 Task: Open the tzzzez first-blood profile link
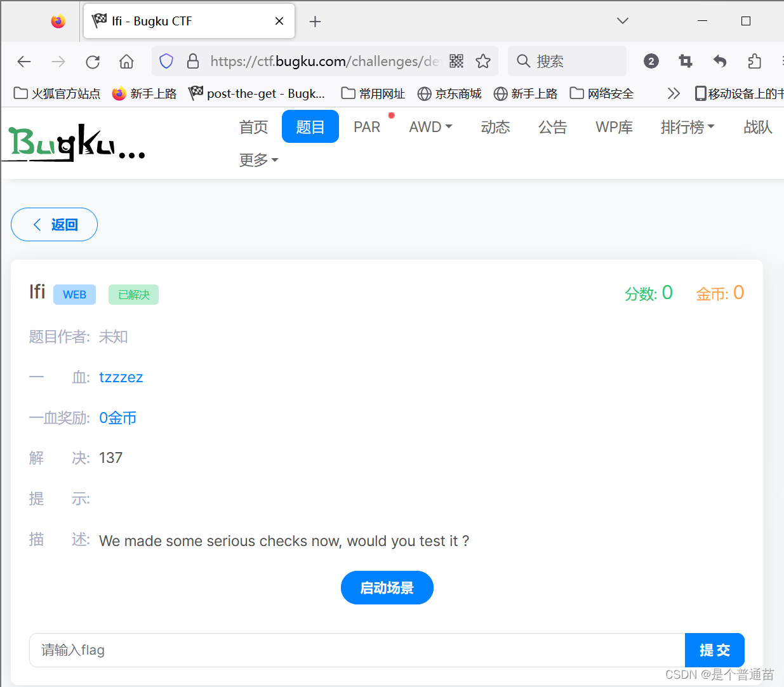pyautogui.click(x=121, y=377)
